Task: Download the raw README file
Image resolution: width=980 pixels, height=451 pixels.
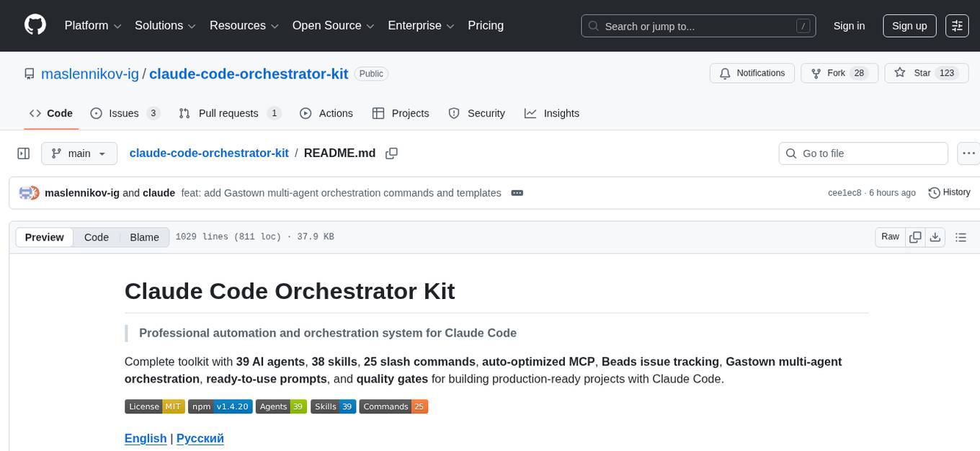Action: [936, 236]
